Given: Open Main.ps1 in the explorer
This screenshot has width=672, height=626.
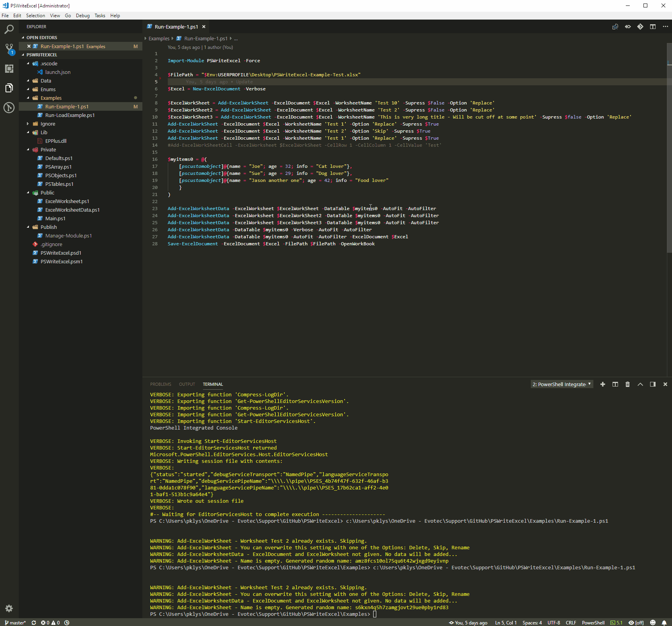Looking at the screenshot, I should [55, 218].
